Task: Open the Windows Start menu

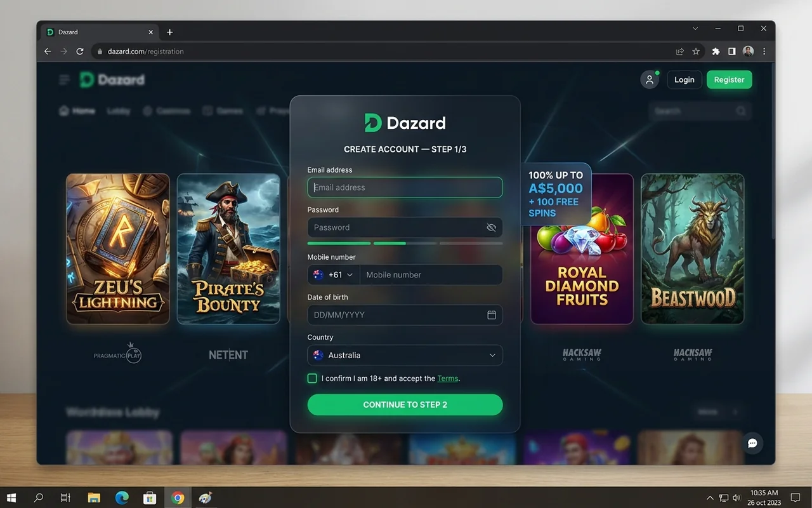Action: click(11, 498)
